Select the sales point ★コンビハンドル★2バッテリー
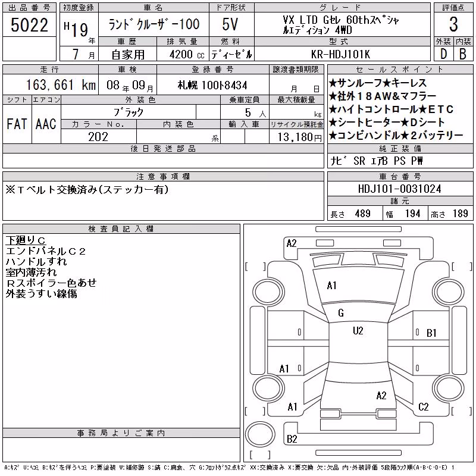 396,136
